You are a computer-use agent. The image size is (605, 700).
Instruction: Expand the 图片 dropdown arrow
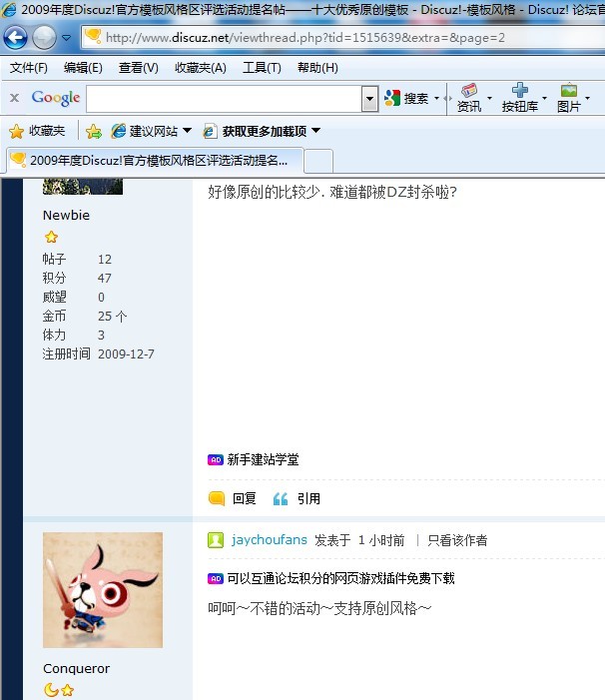588,98
